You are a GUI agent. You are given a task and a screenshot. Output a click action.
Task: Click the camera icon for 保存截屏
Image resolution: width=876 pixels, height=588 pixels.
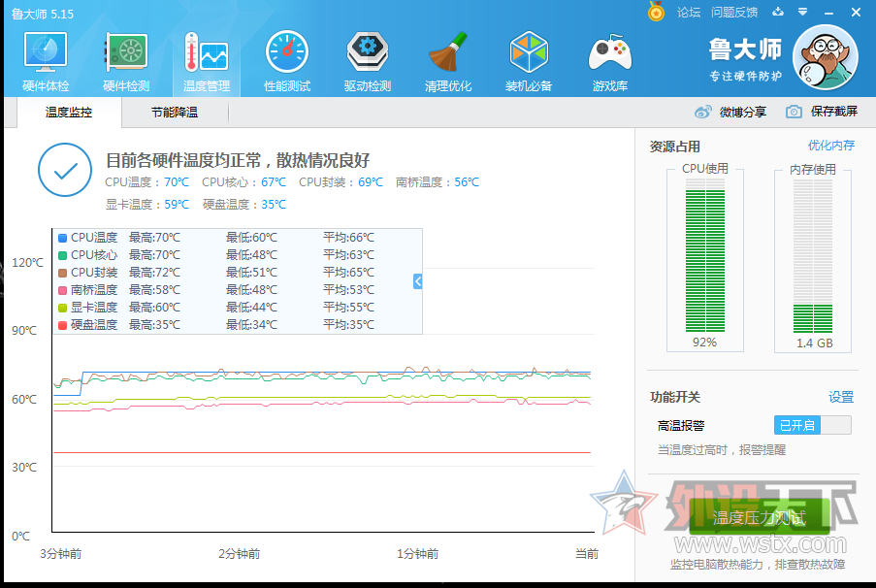(794, 112)
